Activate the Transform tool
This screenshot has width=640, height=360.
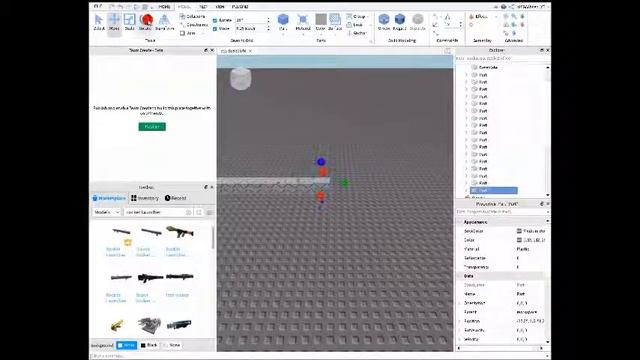pos(164,22)
